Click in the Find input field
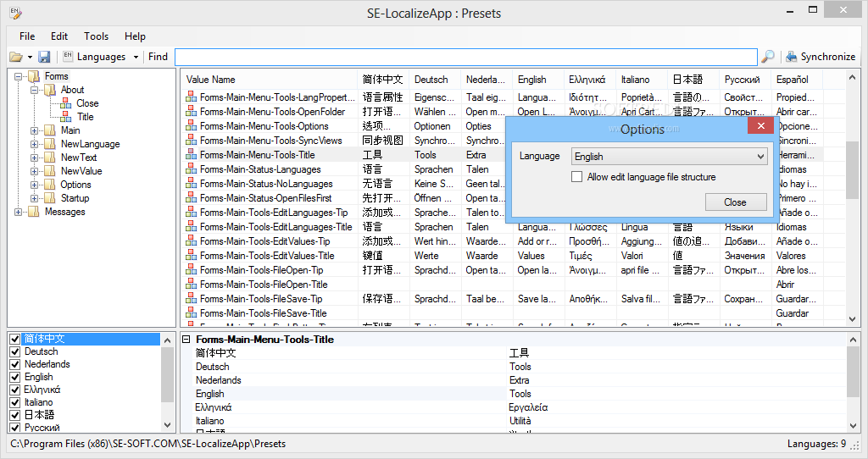Screen dimensions: 868x459 coord(466,57)
